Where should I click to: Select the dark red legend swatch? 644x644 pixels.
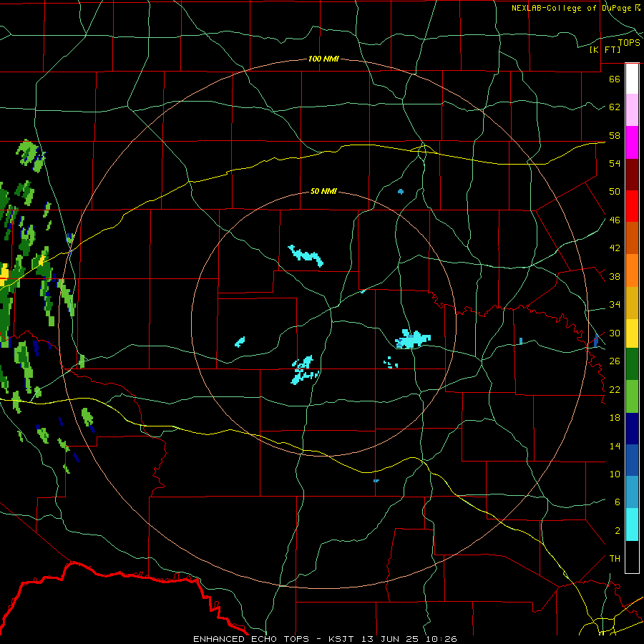(632, 175)
